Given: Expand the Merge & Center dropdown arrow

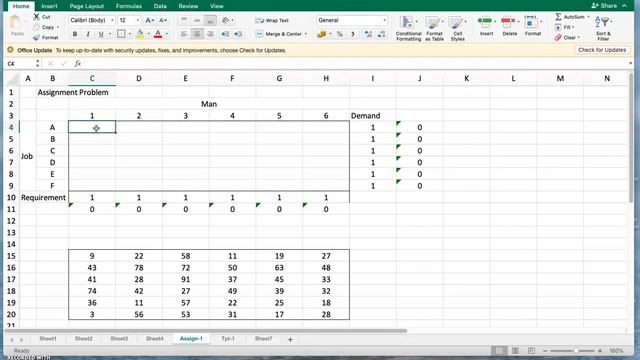Looking at the screenshot, I should point(306,34).
